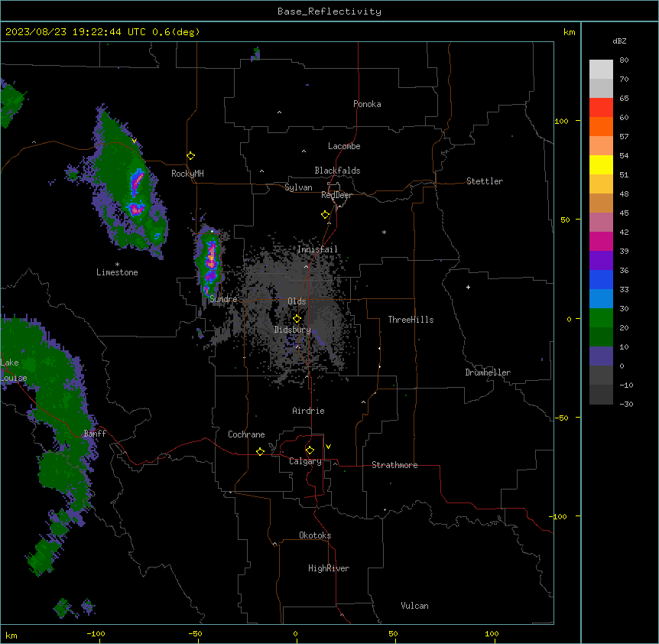Click the yellow diamond marker below Cochrane
This screenshot has height=644, width=659.
click(x=260, y=451)
